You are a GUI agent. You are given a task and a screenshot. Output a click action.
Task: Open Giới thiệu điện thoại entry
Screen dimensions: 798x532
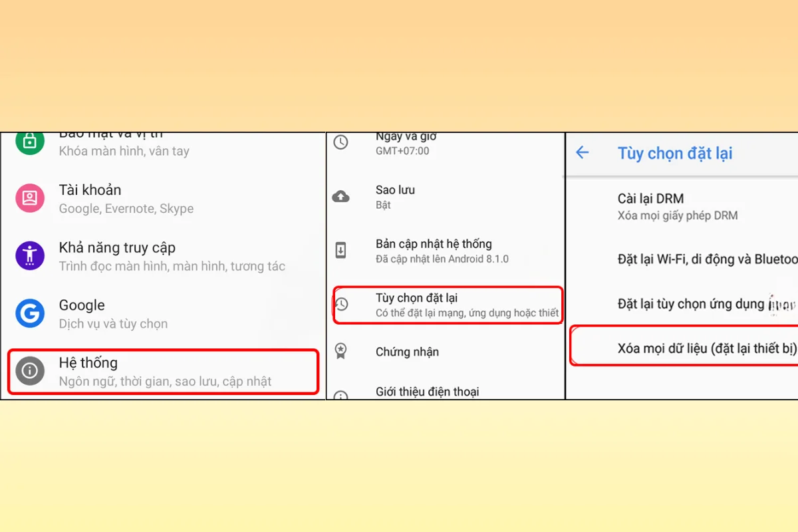tap(427, 392)
